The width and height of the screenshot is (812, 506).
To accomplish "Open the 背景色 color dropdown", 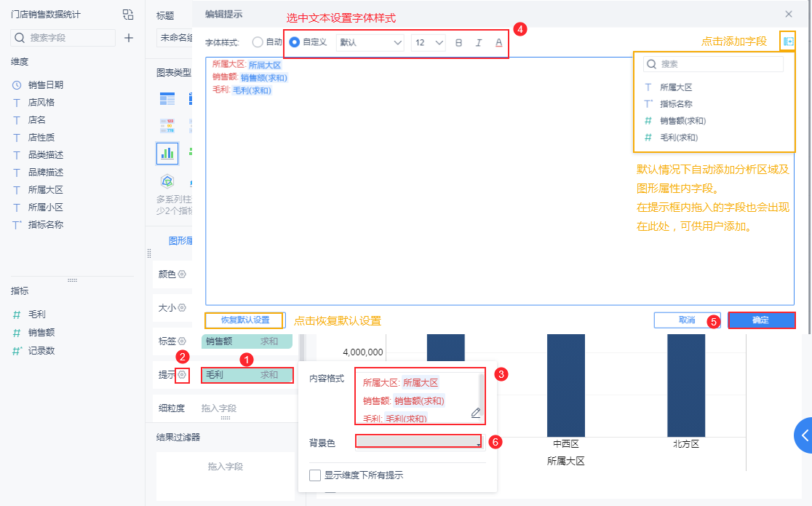I will (418, 441).
